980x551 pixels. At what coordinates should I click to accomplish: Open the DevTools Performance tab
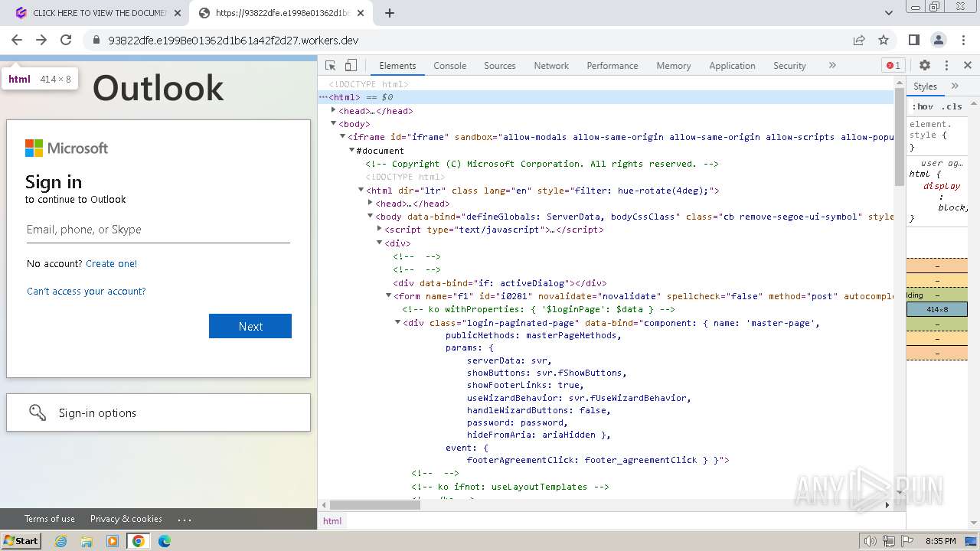[612, 66]
